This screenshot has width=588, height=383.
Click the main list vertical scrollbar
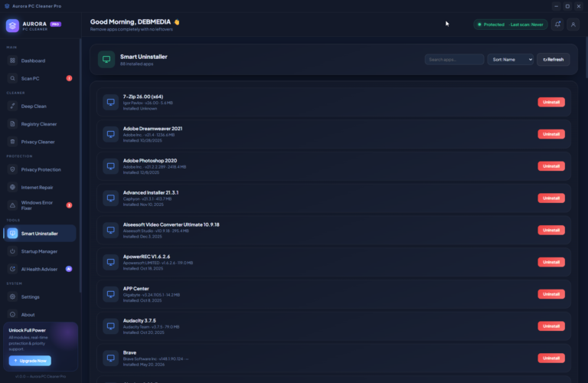click(x=586, y=57)
